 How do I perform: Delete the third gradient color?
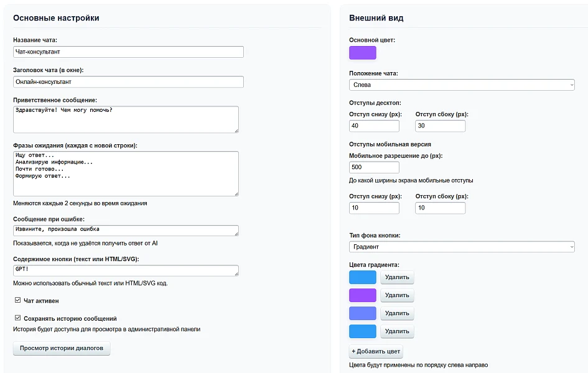tap(397, 313)
